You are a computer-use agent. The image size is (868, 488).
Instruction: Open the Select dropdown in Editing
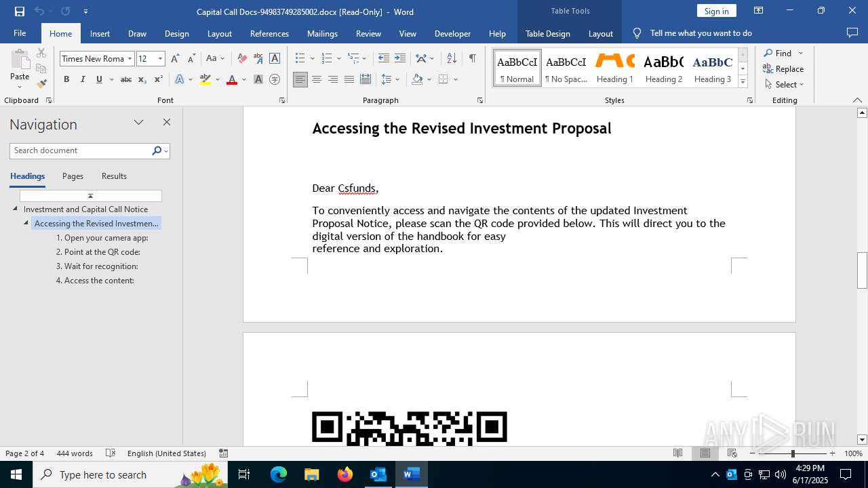click(x=784, y=85)
